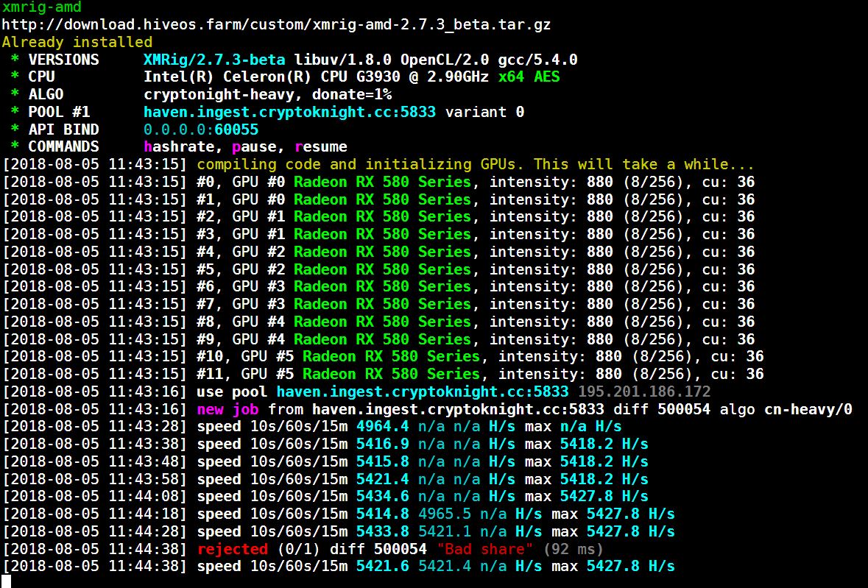Click the magenta "new job" text
868x588 pixels.
(227, 409)
